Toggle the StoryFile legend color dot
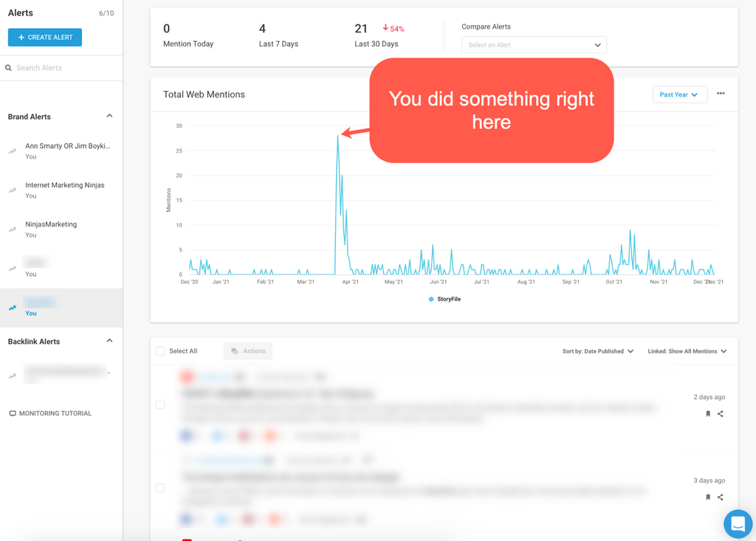The image size is (756, 541). (431, 300)
